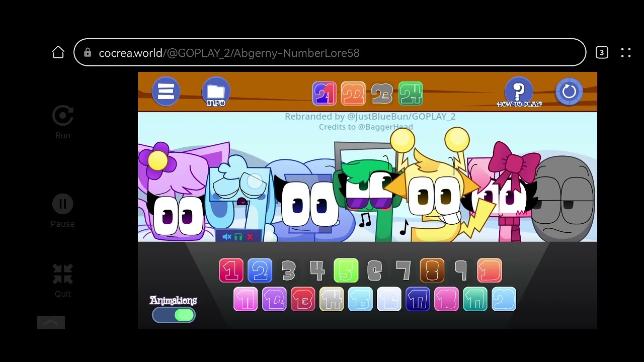Select the green number 5 icon

(346, 270)
